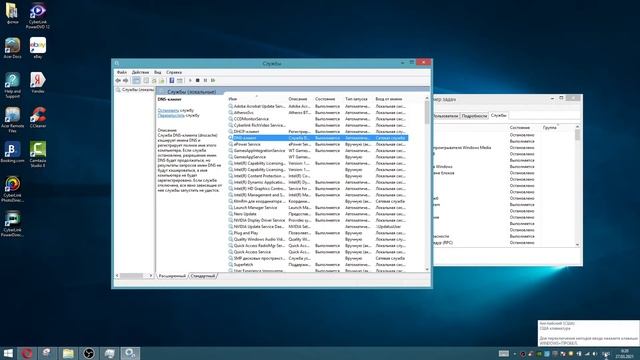Image resolution: width=640 pixels, height=360 pixels.
Task: Click the Services gear taskbar icon
Action: click(x=130, y=353)
